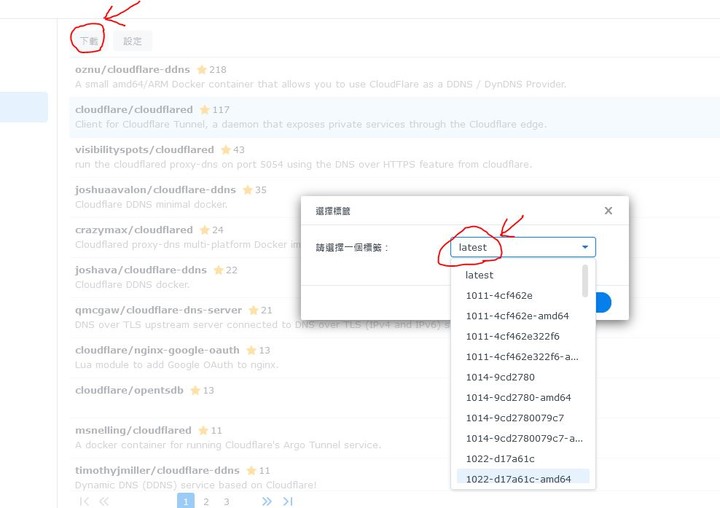Choose tag 1011-4cf462e-amd64
This screenshot has height=508, width=720.
click(523, 316)
